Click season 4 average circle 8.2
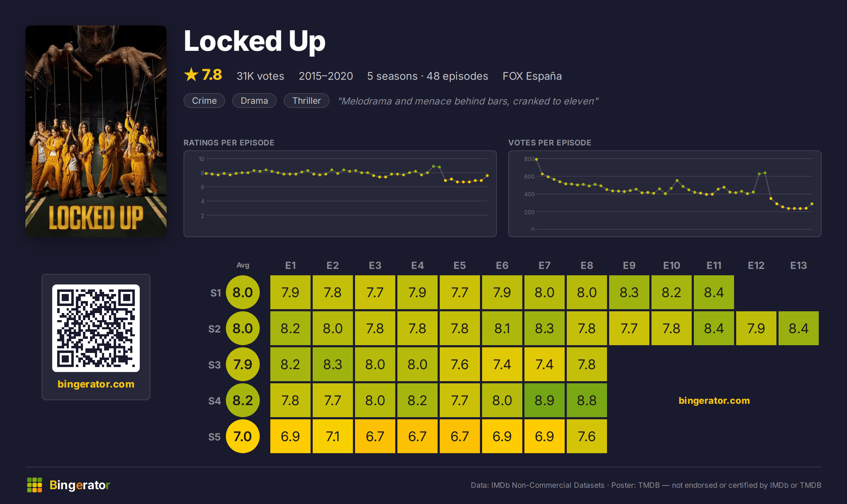The width and height of the screenshot is (847, 504). coord(243,400)
